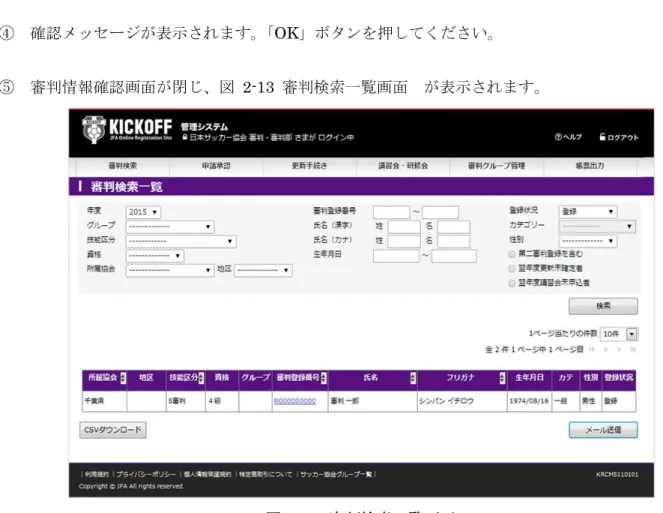Screen dimensions: 663x513
Task: Check 第二審判登録を含む checkbox
Action: 512,254
